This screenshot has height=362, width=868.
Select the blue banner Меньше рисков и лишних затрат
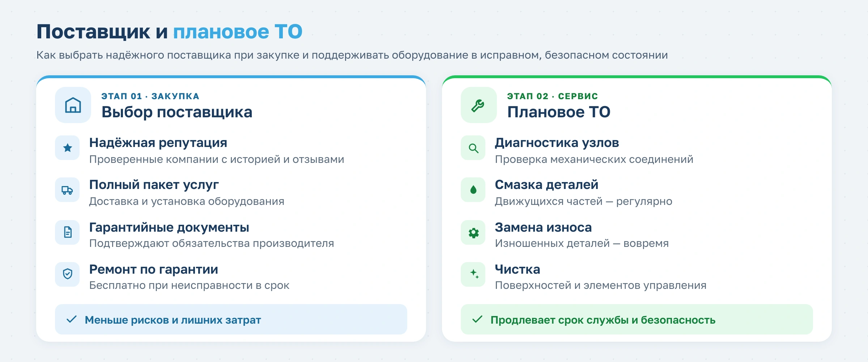pos(231,319)
